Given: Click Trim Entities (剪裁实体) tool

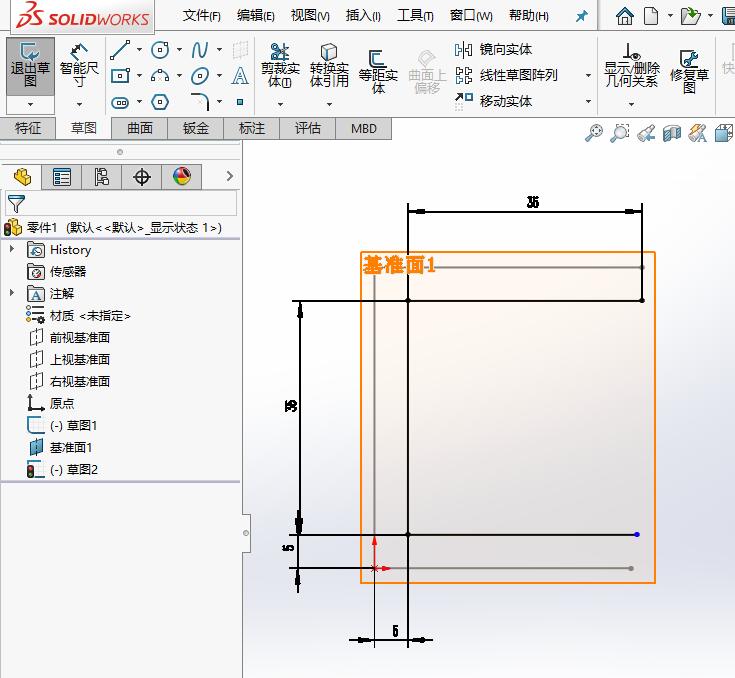Looking at the screenshot, I should pyautogui.click(x=280, y=66).
